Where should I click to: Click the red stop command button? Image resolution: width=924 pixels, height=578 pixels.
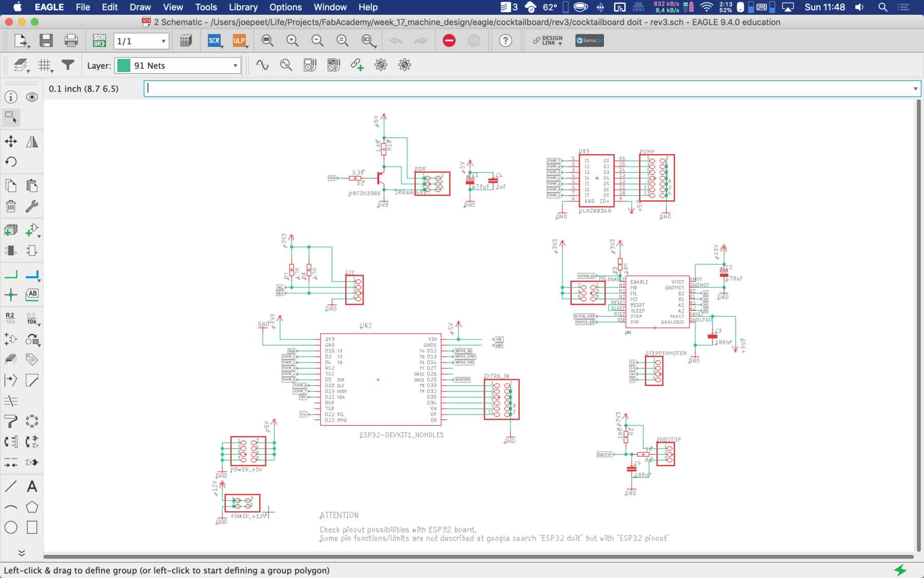coord(449,41)
